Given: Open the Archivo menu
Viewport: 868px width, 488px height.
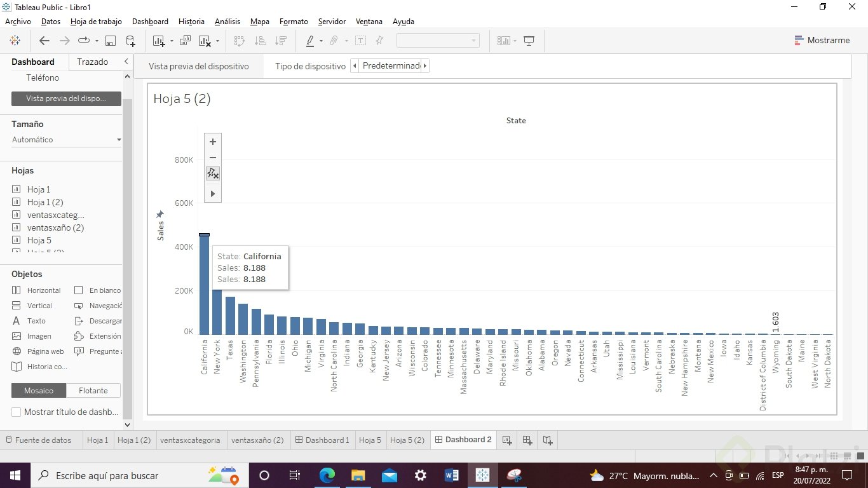Looking at the screenshot, I should click(x=18, y=22).
